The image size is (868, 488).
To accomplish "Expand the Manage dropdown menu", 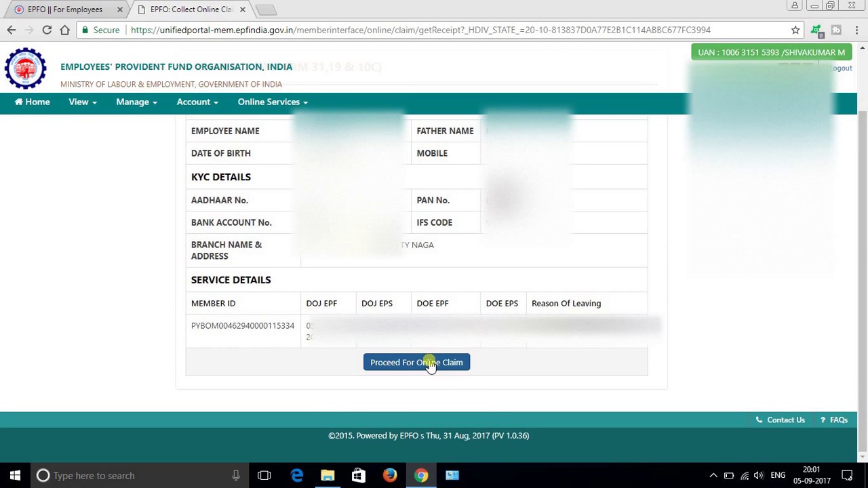I will click(136, 102).
